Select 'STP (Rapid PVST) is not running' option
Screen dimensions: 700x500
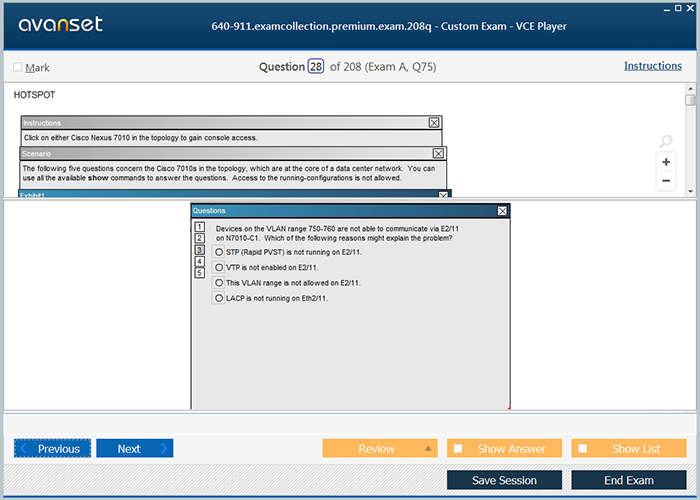[219, 252]
